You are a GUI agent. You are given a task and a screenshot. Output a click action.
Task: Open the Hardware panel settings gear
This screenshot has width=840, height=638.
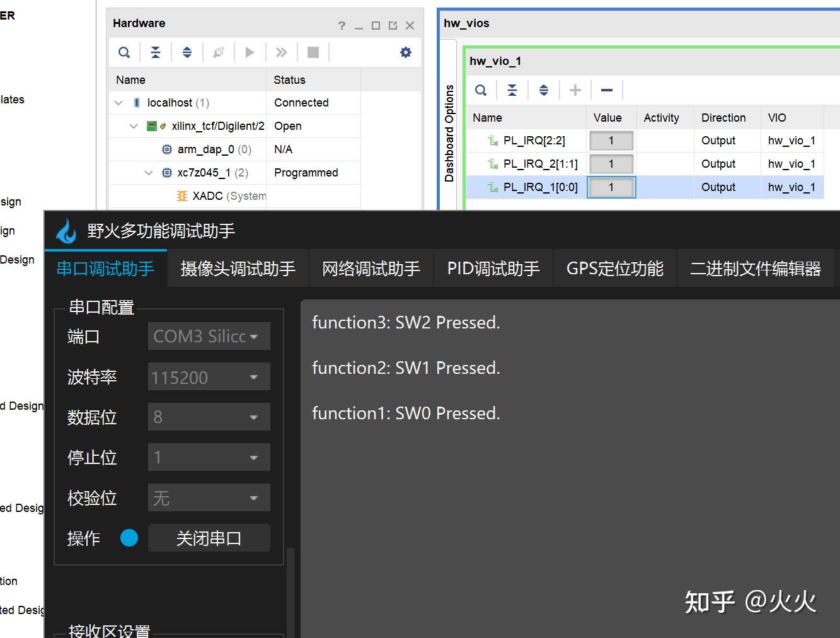(405, 52)
